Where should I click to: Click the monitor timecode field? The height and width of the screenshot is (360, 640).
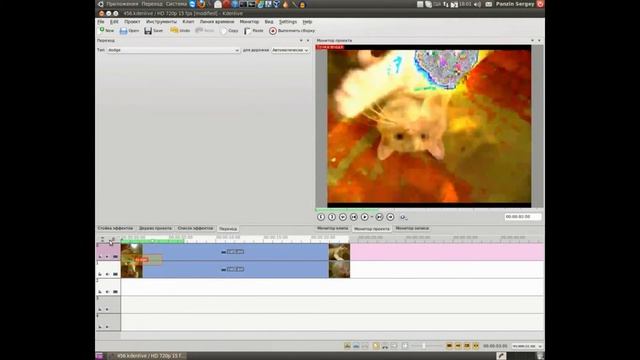[523, 217]
